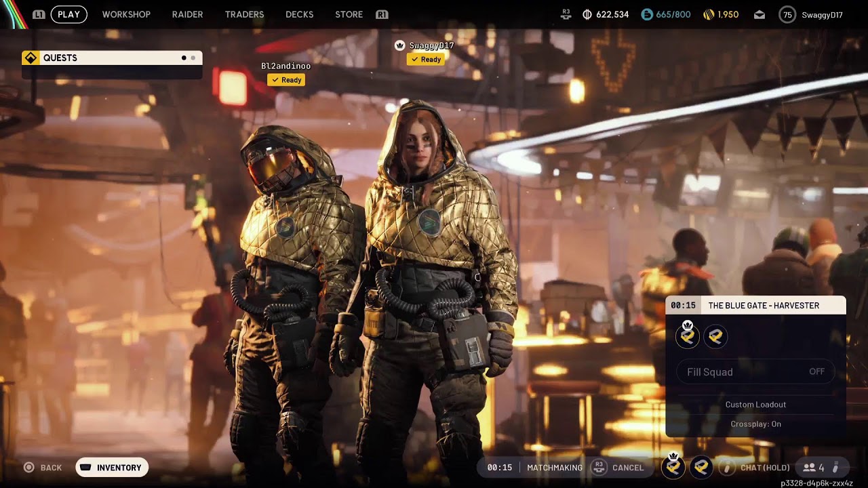Click the gold striped token currency icon
This screenshot has height=488, width=868.
point(708,14)
